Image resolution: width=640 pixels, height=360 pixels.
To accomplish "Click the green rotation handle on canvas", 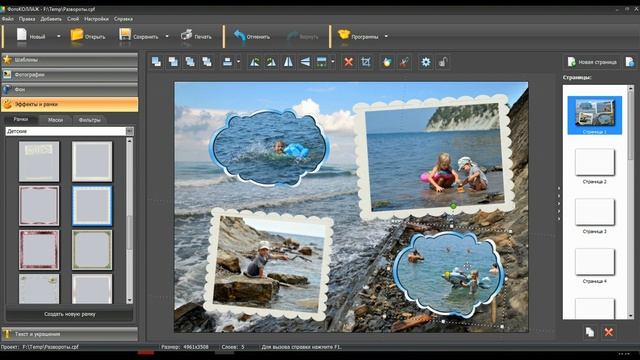I will (x=453, y=207).
